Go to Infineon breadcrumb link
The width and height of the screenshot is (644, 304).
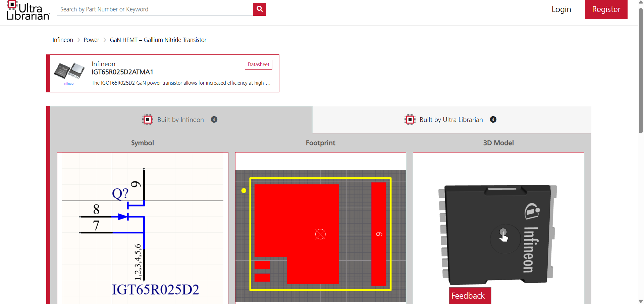pos(63,40)
